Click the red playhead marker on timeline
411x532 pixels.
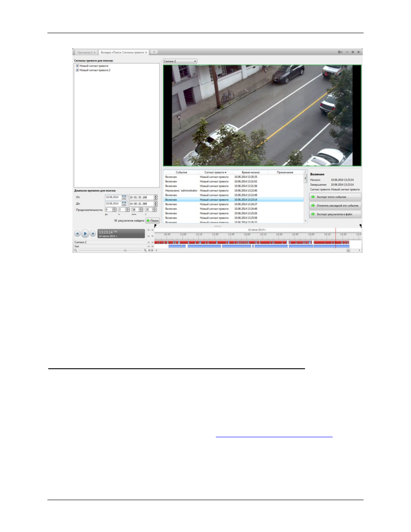tap(336, 238)
